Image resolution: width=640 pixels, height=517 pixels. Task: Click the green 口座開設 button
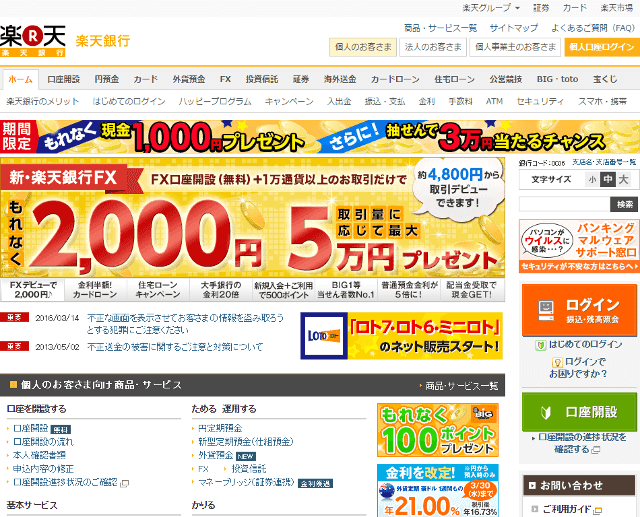(579, 412)
